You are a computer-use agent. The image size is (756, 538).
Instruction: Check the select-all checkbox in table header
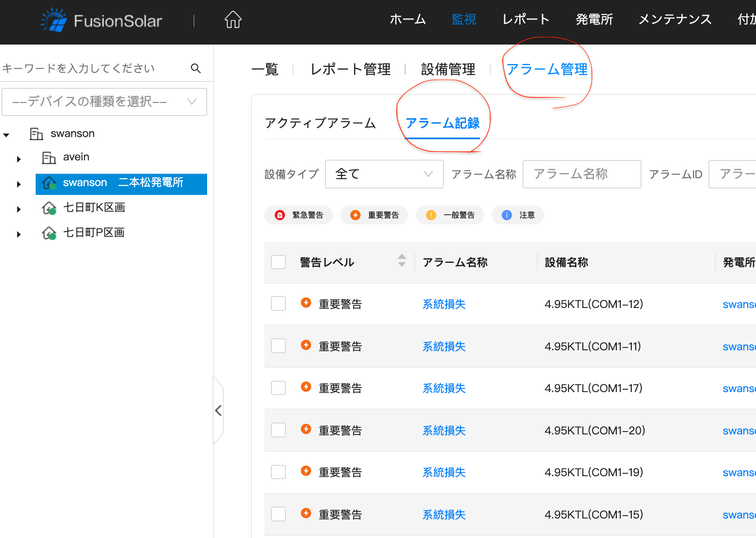click(278, 262)
